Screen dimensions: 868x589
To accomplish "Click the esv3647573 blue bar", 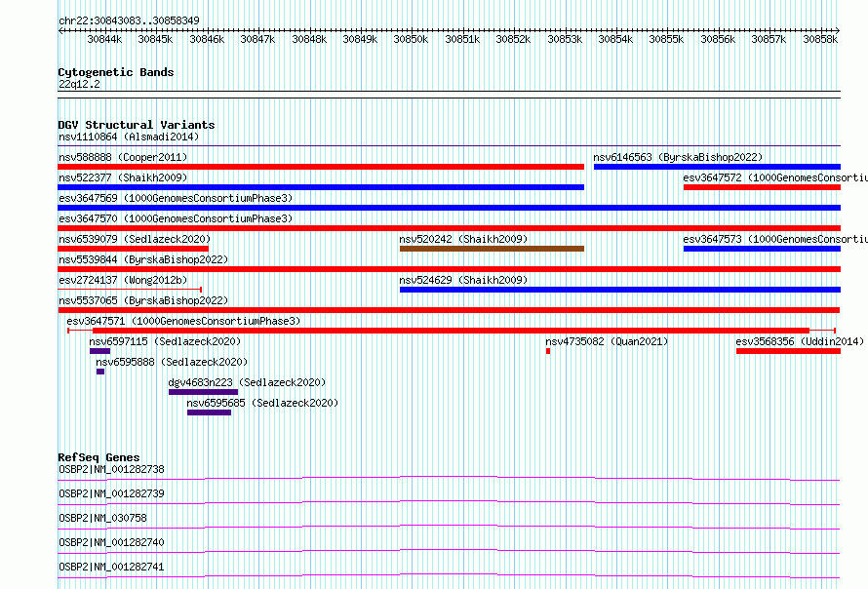I will click(x=762, y=249).
